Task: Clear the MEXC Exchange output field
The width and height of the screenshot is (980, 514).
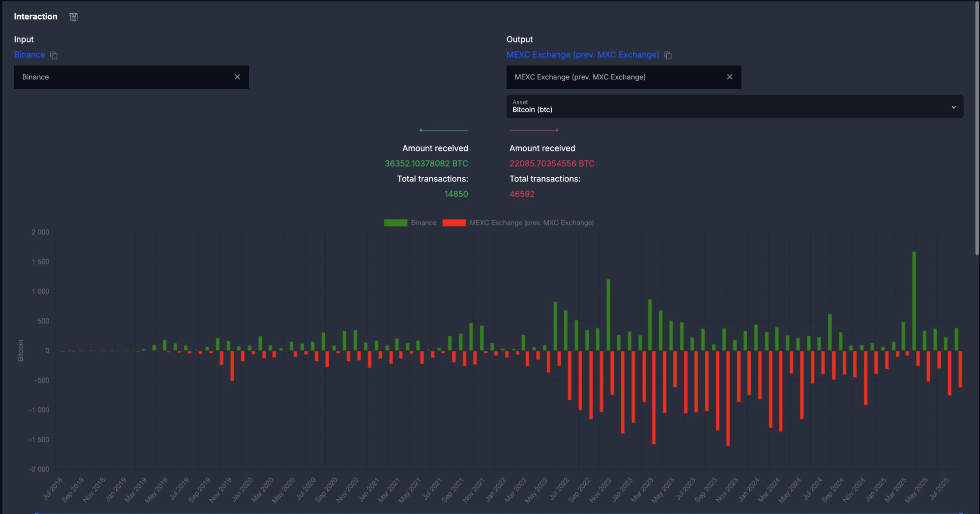Action: click(730, 77)
